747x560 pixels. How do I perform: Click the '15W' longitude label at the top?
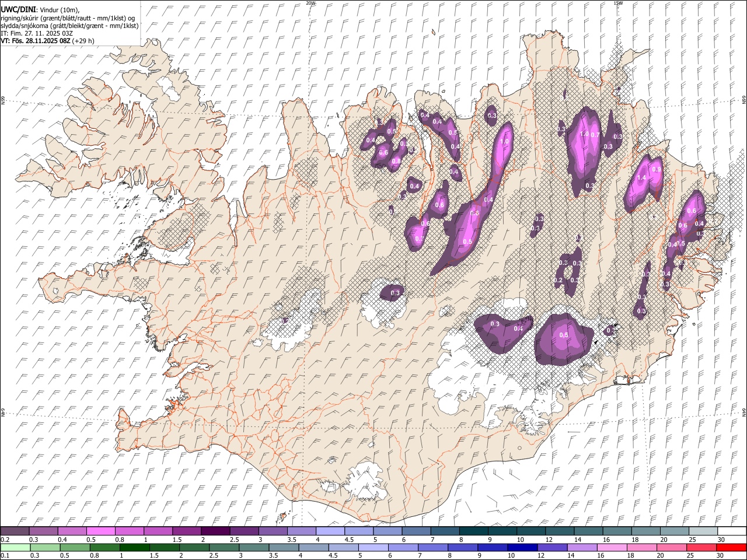(x=618, y=3)
